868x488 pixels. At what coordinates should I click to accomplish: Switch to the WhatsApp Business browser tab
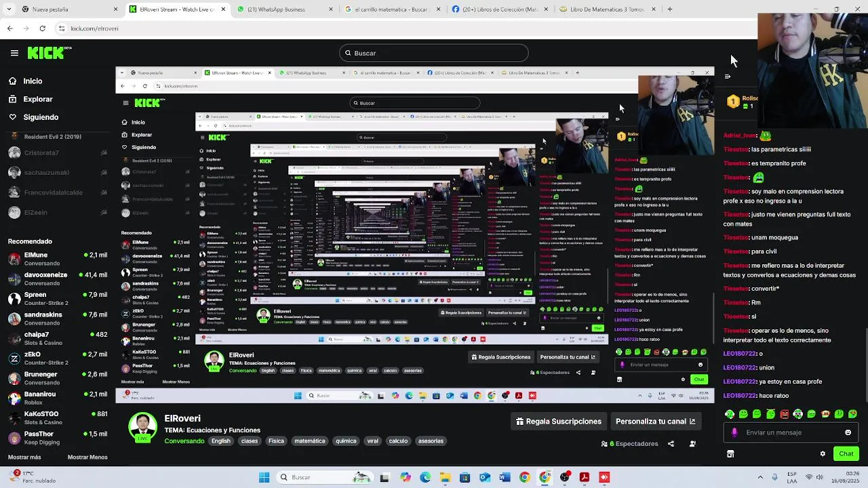(284, 9)
